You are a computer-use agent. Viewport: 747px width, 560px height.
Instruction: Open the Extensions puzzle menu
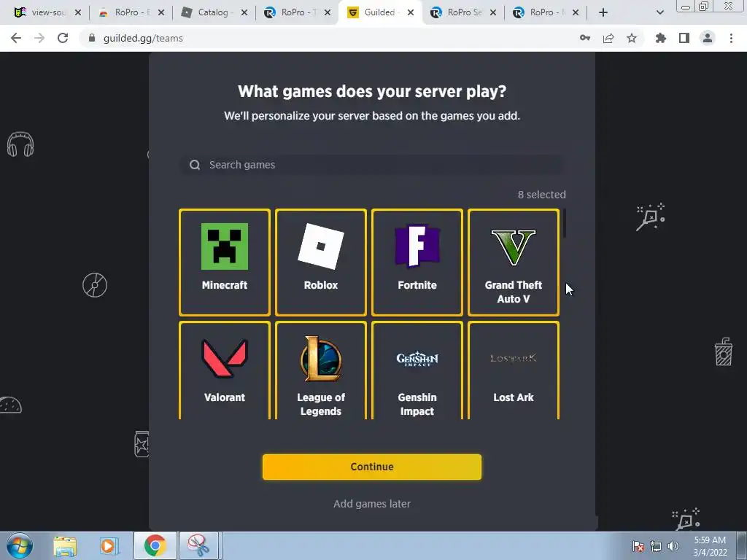661,38
